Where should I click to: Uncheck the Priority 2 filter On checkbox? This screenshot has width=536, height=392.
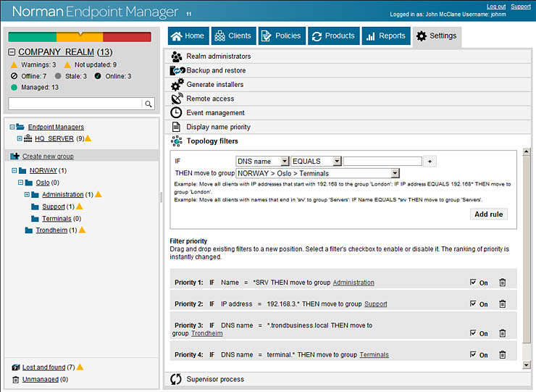pos(473,304)
